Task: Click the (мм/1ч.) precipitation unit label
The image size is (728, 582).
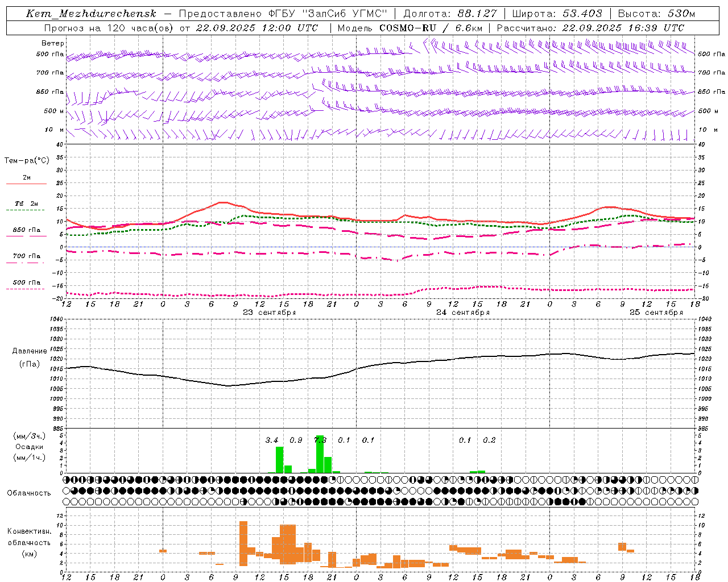Action: 30,458
